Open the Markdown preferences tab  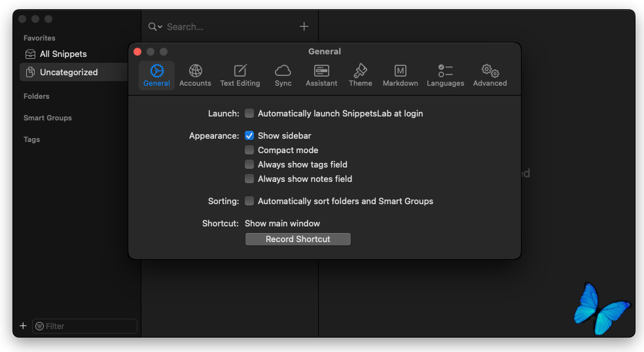tap(401, 76)
